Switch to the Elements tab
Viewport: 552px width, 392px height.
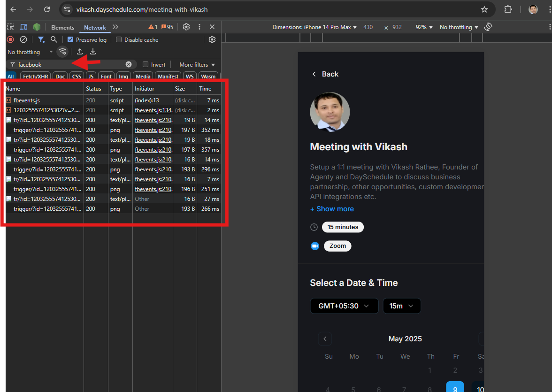[x=63, y=28]
